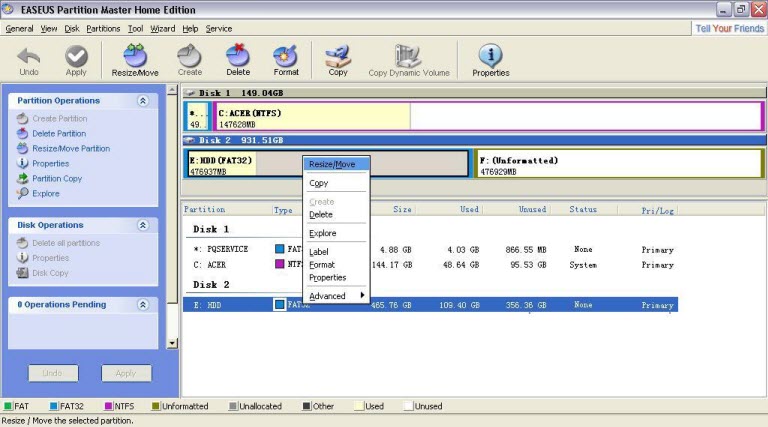This screenshot has height=427, width=768.
Task: Collapse the Disk Operations panel
Action: 143,225
